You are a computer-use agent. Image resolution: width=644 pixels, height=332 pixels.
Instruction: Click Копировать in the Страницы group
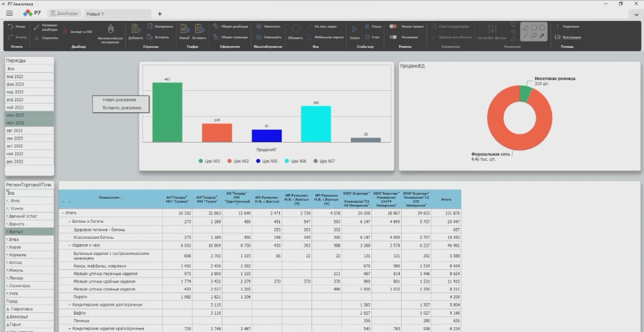tap(161, 26)
